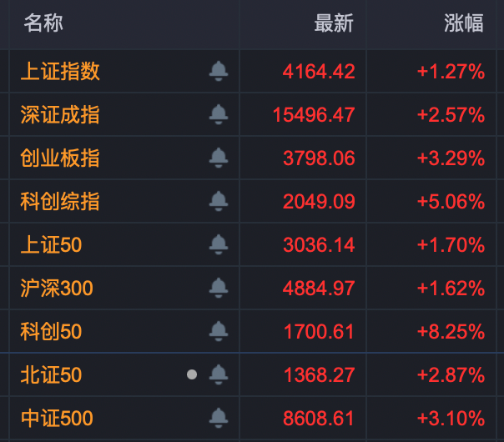Click alert bell on 北证50 row
The height and width of the screenshot is (442, 504).
coord(219,374)
